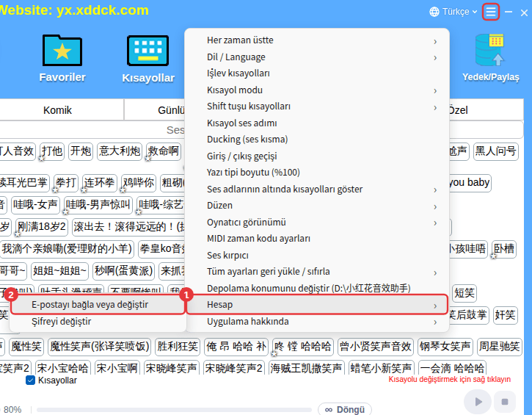Expand Tüm ayarları geri yükle / sıfırla
The height and width of the screenshot is (415, 532).
317,272
